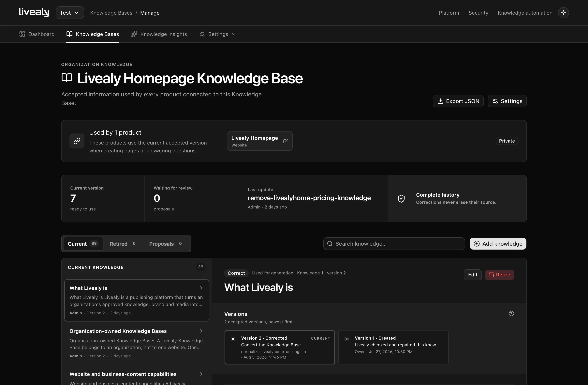
Task: Click the Search knowledge input field
Action: pyautogui.click(x=394, y=244)
